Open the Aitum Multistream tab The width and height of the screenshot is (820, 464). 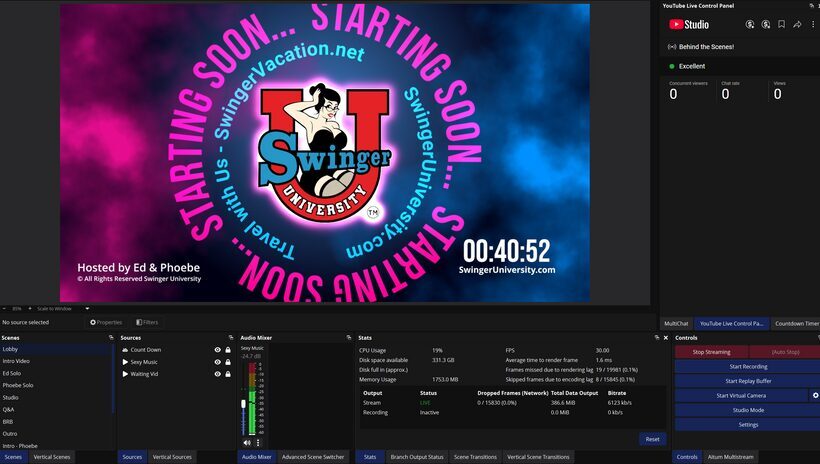[x=731, y=457]
